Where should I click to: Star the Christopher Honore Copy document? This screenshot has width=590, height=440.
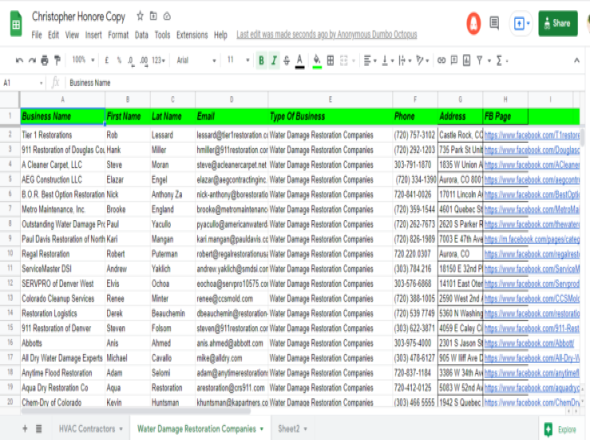[x=140, y=16]
